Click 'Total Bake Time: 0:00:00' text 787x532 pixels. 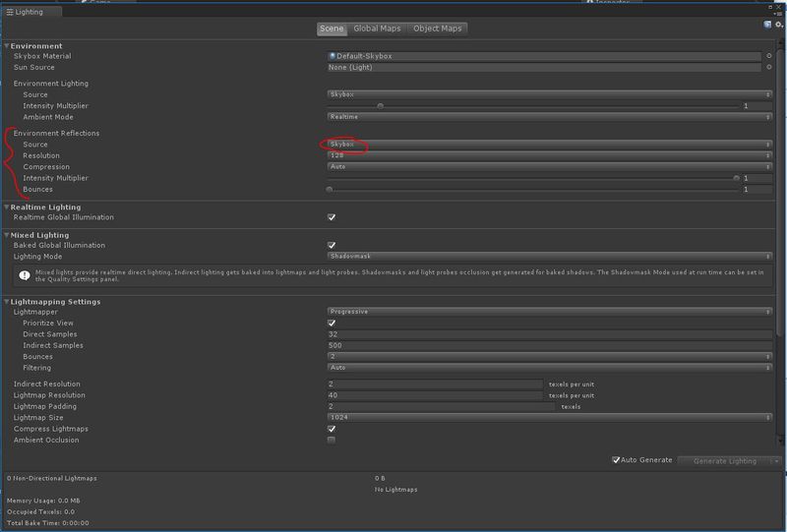(x=47, y=522)
